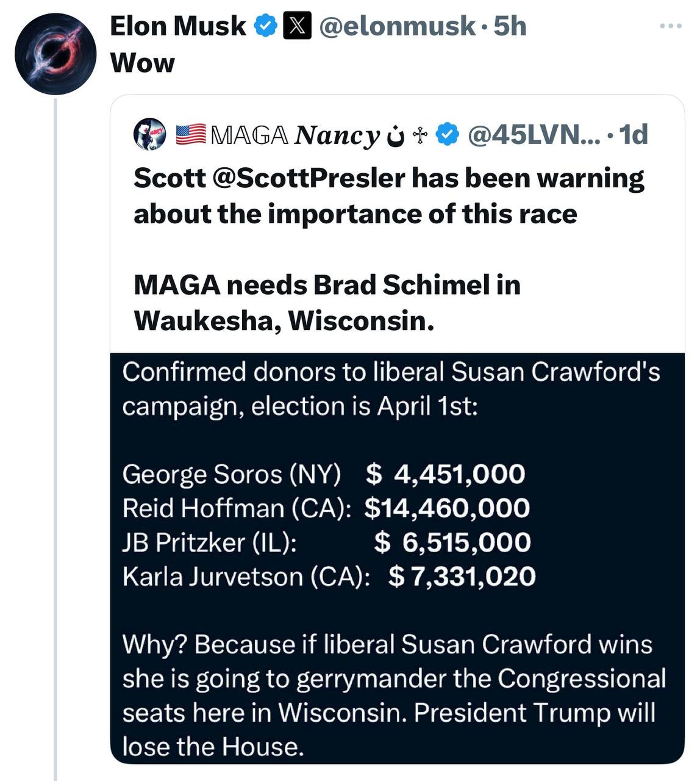Click the MAGA Nancy display name

[296, 135]
